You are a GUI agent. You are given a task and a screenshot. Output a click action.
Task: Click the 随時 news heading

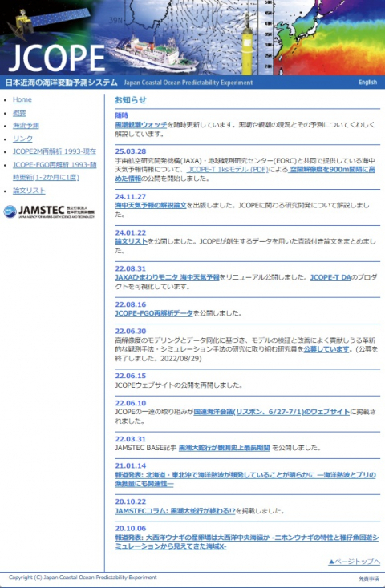[122, 115]
